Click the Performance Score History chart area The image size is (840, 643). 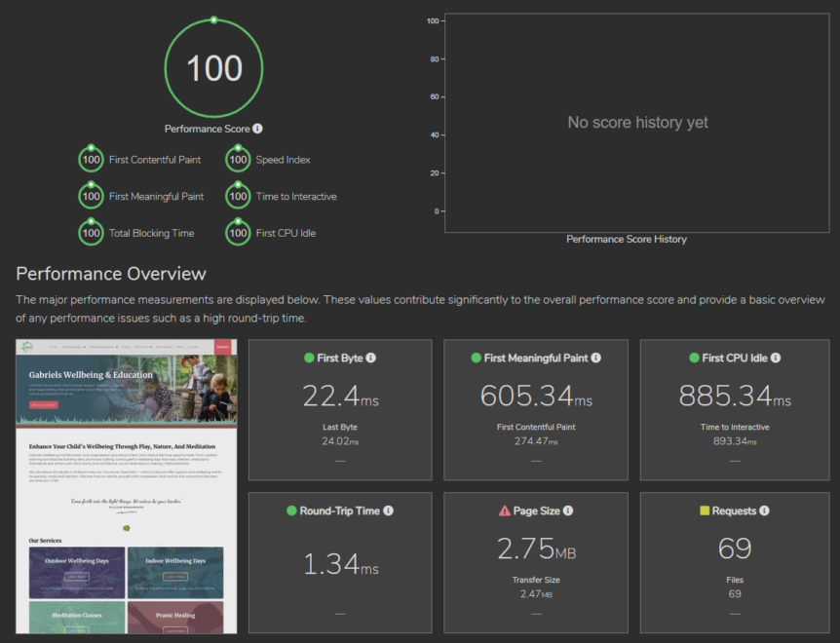[637, 123]
